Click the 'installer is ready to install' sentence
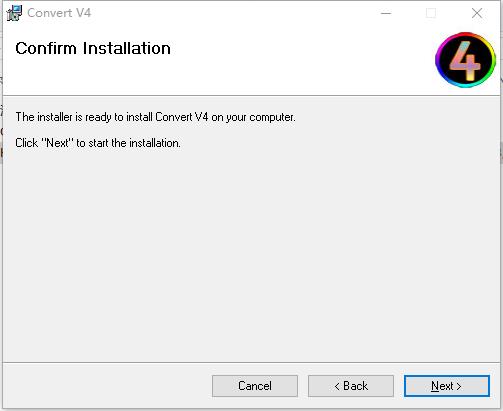503x411 pixels. pos(155,117)
